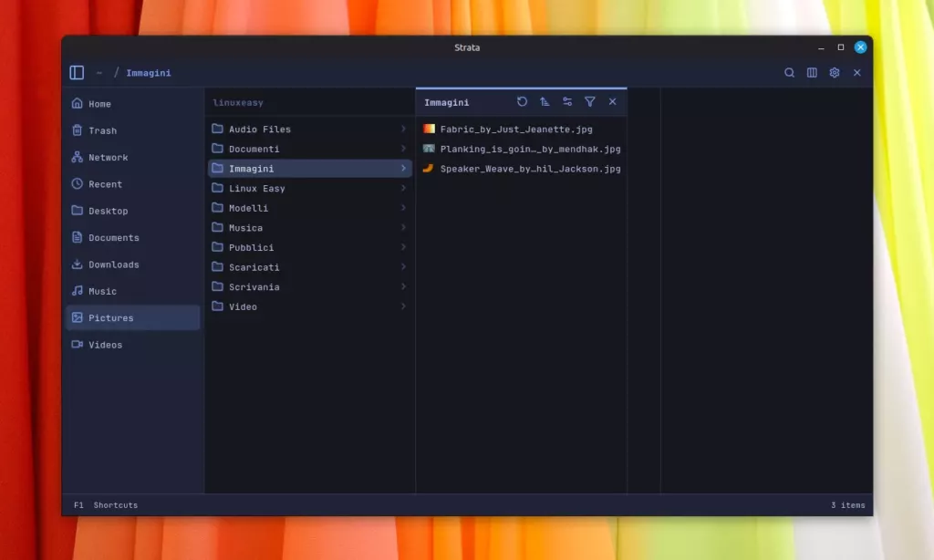Close the Strata window
This screenshot has height=560, width=934.
click(x=861, y=47)
